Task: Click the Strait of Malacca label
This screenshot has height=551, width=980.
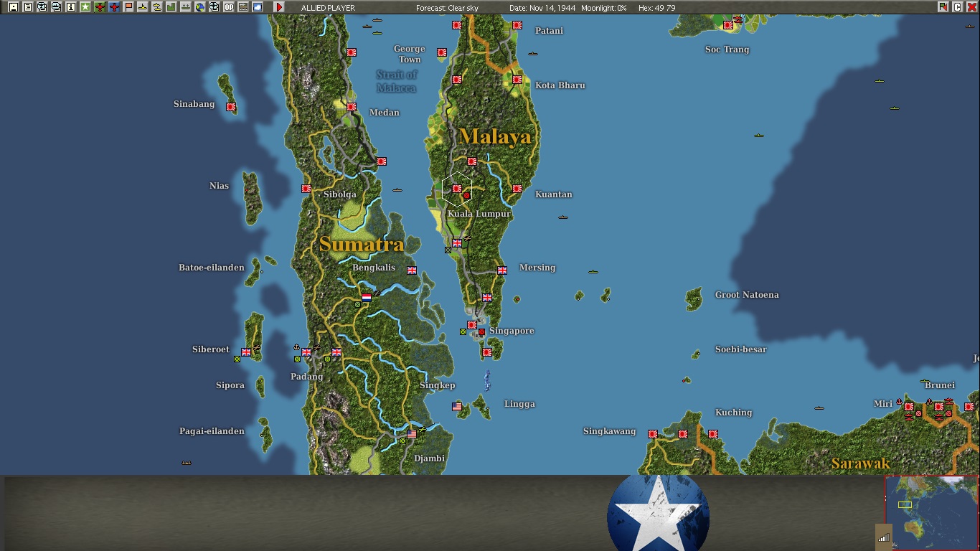Action: (x=397, y=81)
